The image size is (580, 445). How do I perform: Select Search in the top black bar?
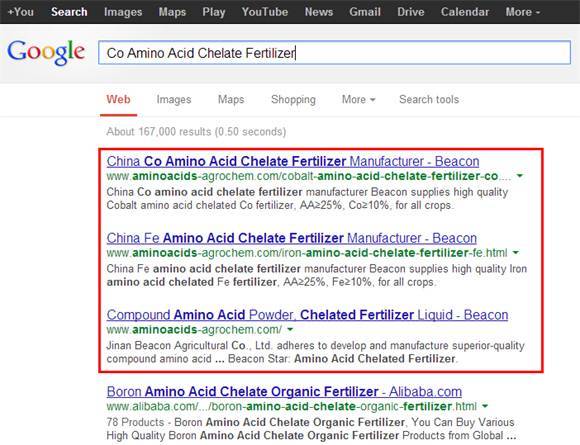pyautogui.click(x=69, y=12)
